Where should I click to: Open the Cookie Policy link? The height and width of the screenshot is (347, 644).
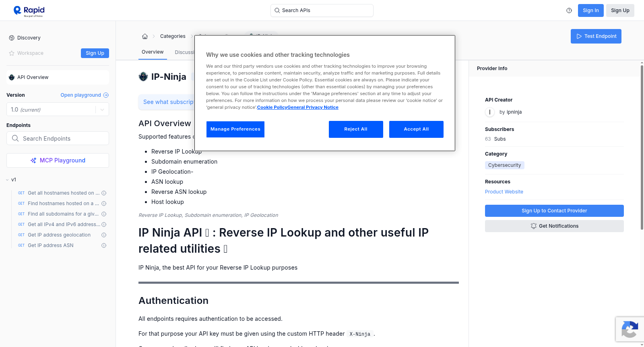coord(272,107)
